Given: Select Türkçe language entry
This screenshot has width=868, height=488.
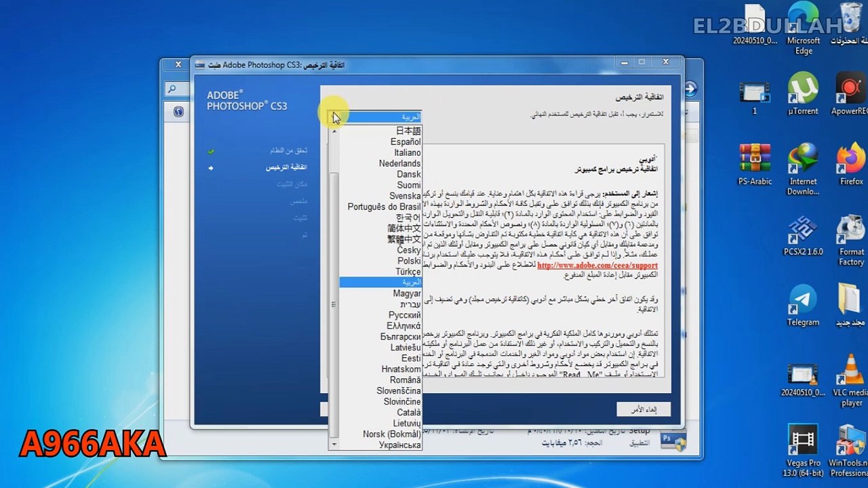Looking at the screenshot, I should point(408,272).
